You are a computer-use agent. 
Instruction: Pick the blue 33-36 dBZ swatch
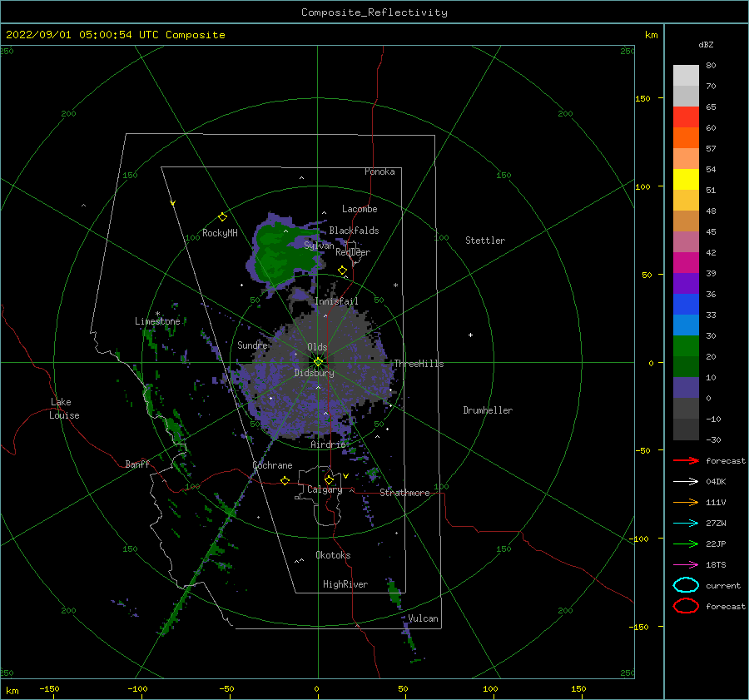point(686,305)
